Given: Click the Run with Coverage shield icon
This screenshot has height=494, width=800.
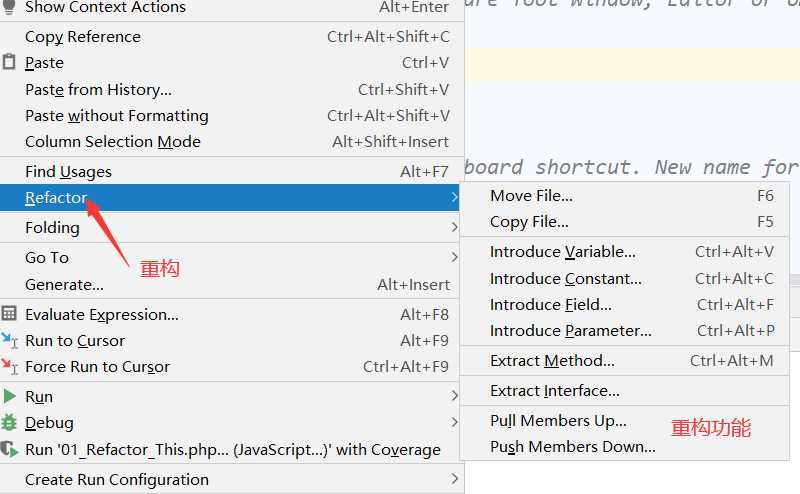Looking at the screenshot, I should coord(9,449).
